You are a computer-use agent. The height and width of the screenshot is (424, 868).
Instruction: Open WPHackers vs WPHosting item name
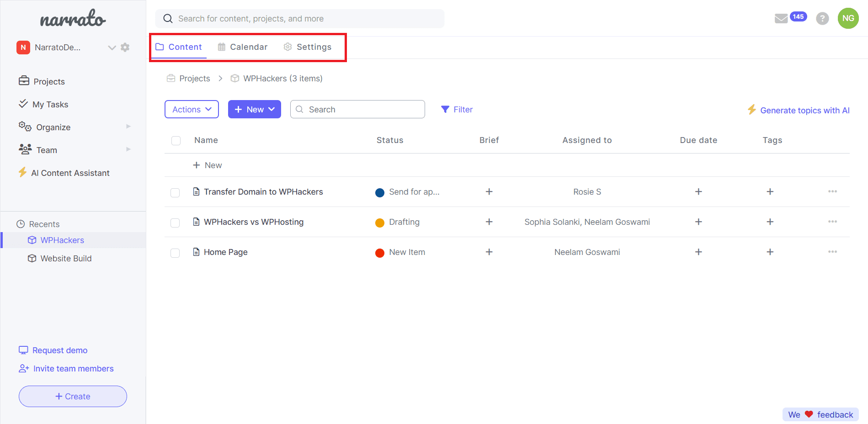click(x=254, y=222)
